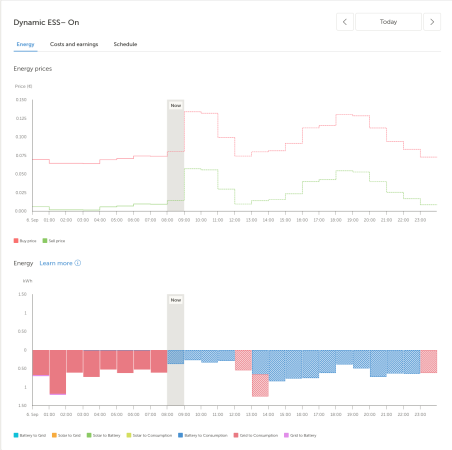Screen dimensions: 452x450
Task: Open the Learn more link
Action: 56,263
